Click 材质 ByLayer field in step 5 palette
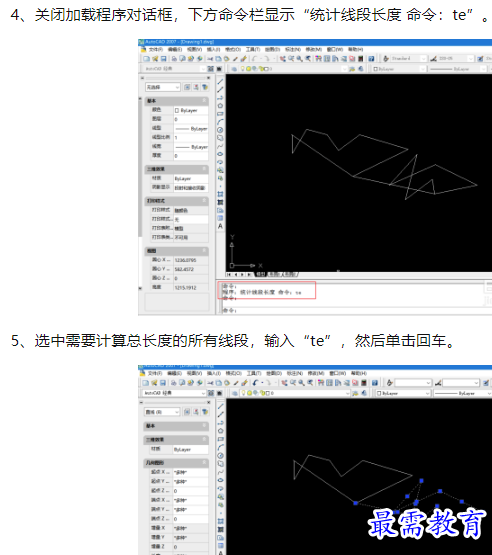This screenshot has height=555, width=492. pyautogui.click(x=191, y=450)
